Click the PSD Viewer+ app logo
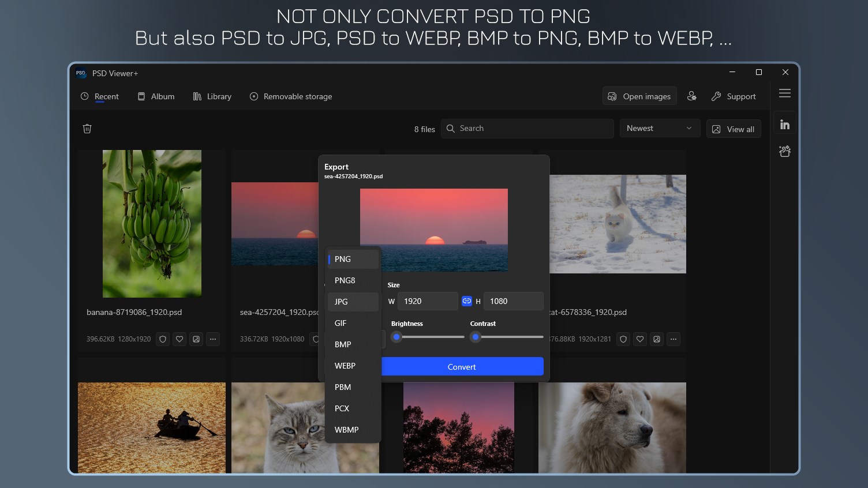Viewport: 868px width, 488px height. (81, 73)
